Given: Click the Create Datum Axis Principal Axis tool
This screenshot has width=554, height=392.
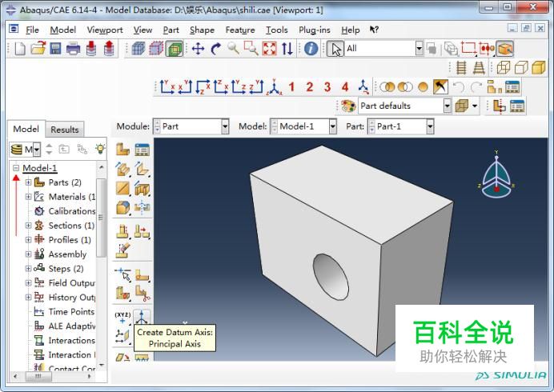Looking at the screenshot, I should (142, 317).
